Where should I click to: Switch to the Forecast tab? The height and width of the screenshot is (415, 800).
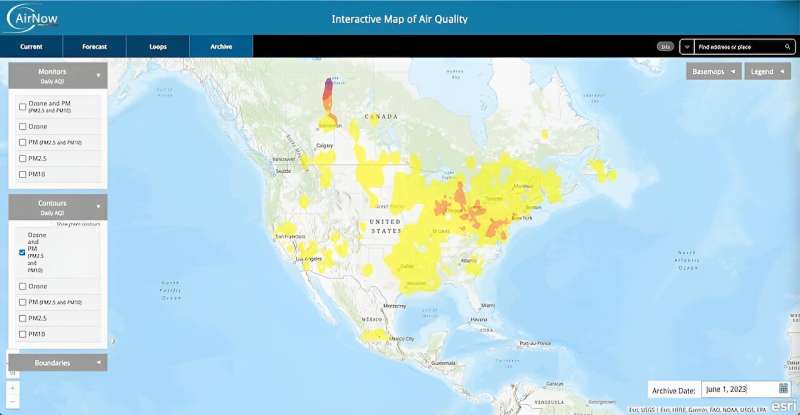point(94,47)
